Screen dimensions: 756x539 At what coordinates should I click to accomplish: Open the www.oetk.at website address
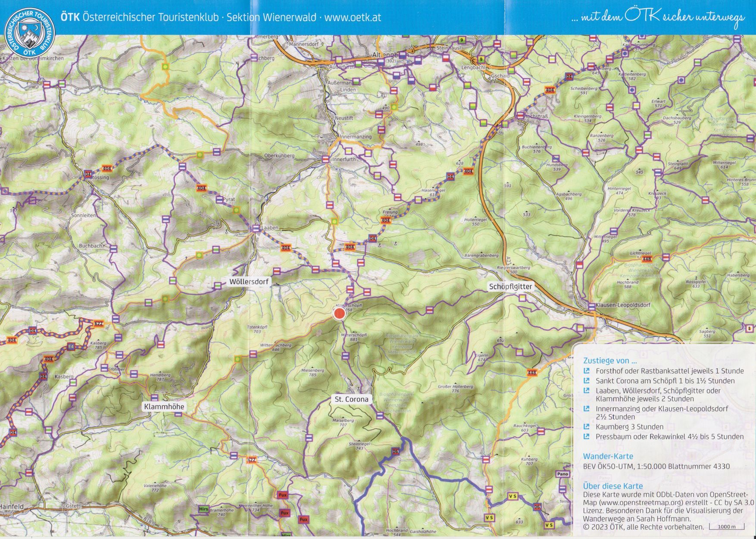(353, 18)
